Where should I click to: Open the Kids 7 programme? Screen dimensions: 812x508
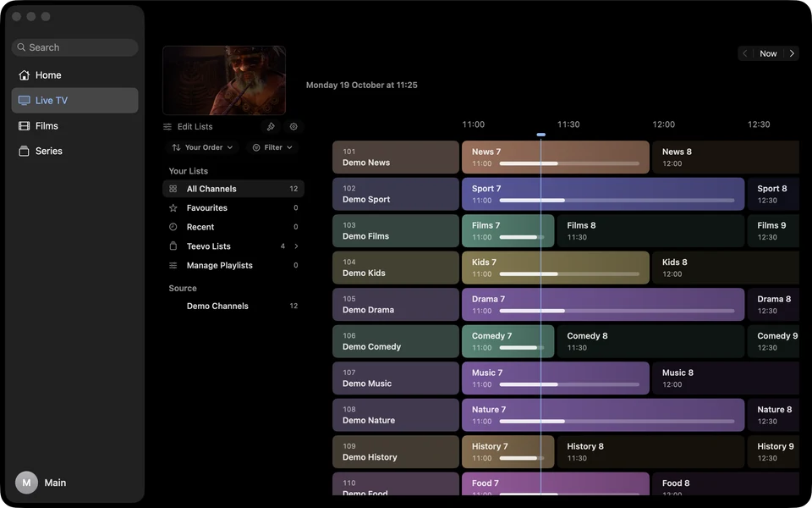coord(556,268)
